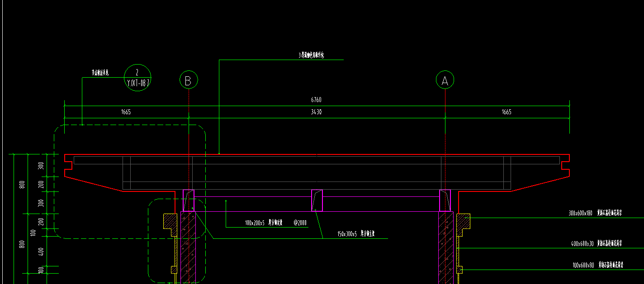Click the detail callout circle YJXT-08

pos(137,78)
